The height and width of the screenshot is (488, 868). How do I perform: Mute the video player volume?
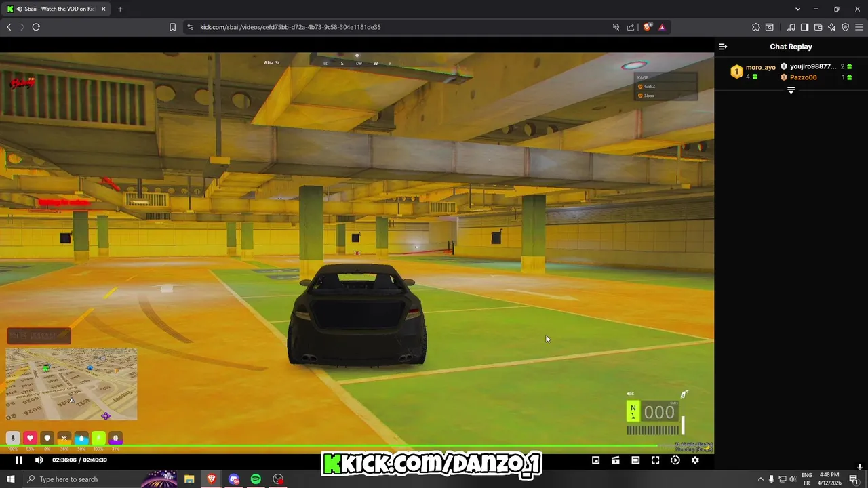pos(39,460)
